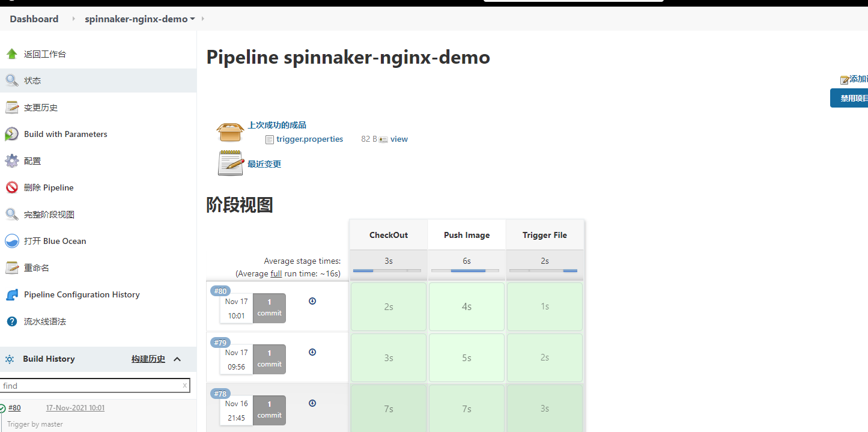
Task: Click the 添加 description link at top right
Action: pyautogui.click(x=858, y=79)
